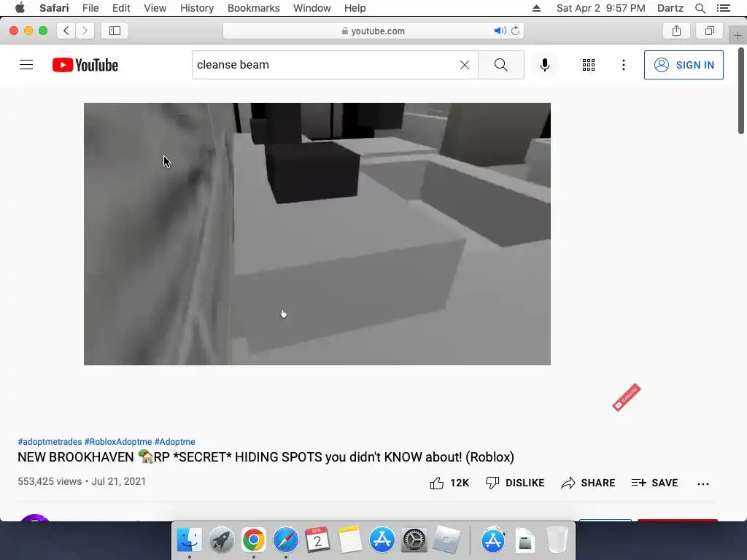Click the SIGN IN button
Screen dimensions: 747x560
click(x=684, y=65)
